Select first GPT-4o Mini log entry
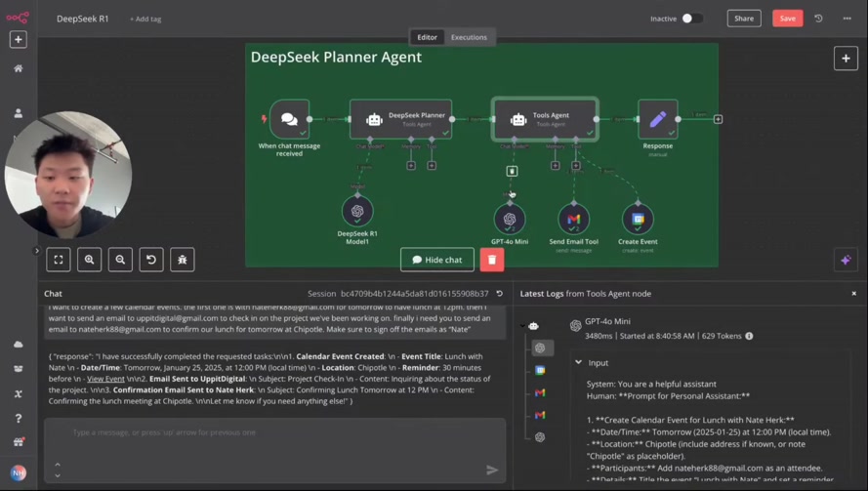Screen dimensions: 868x491 click(540, 348)
